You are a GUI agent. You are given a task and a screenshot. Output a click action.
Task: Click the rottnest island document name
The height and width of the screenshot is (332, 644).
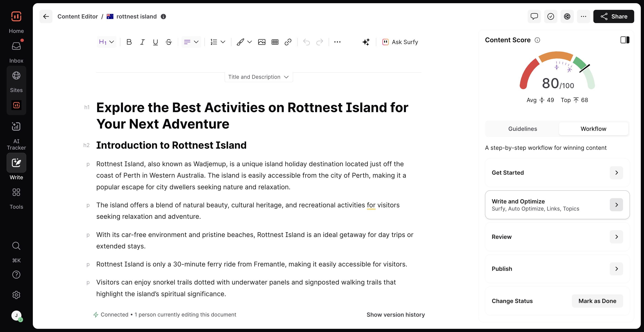tap(137, 16)
